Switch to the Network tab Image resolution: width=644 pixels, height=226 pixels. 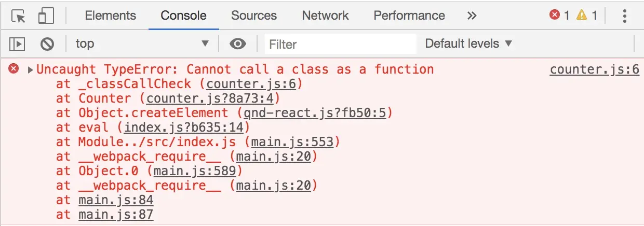[x=325, y=16]
